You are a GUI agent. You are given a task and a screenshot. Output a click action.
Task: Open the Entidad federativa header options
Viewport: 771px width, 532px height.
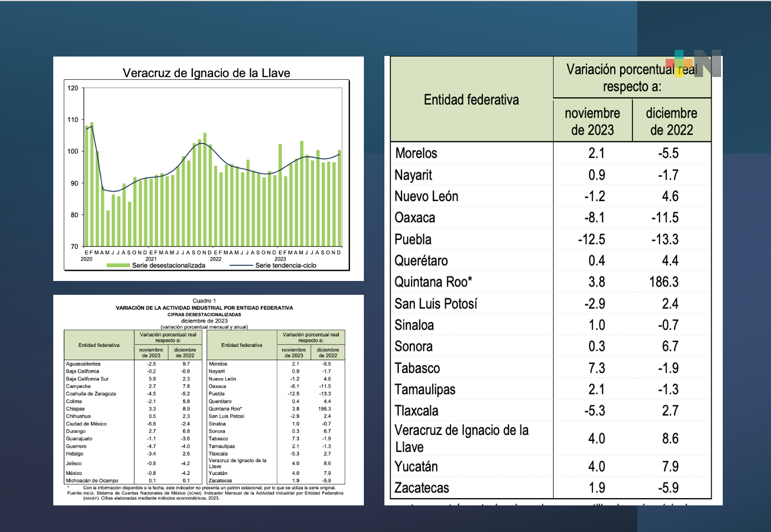(470, 100)
